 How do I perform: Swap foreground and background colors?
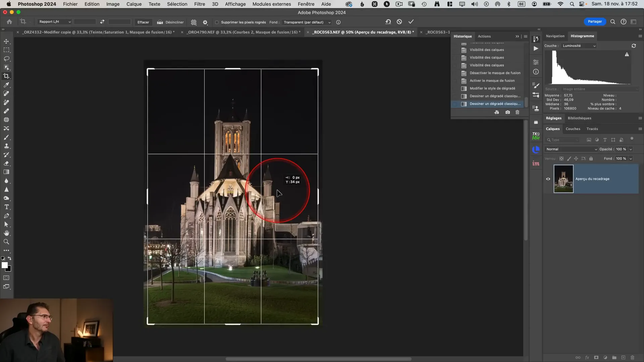[x=9, y=258]
